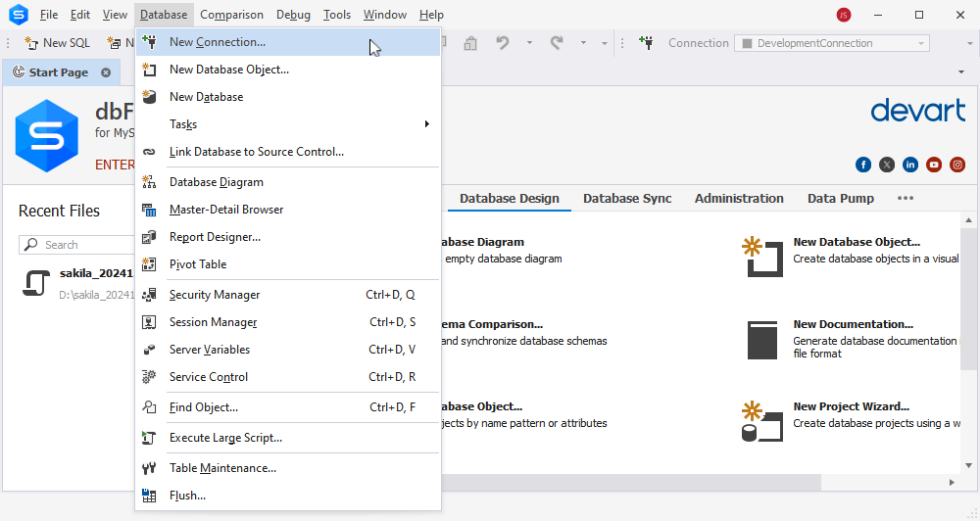Image resolution: width=980 pixels, height=521 pixels.
Task: Click the Master-Detail Browser icon
Action: click(x=149, y=210)
